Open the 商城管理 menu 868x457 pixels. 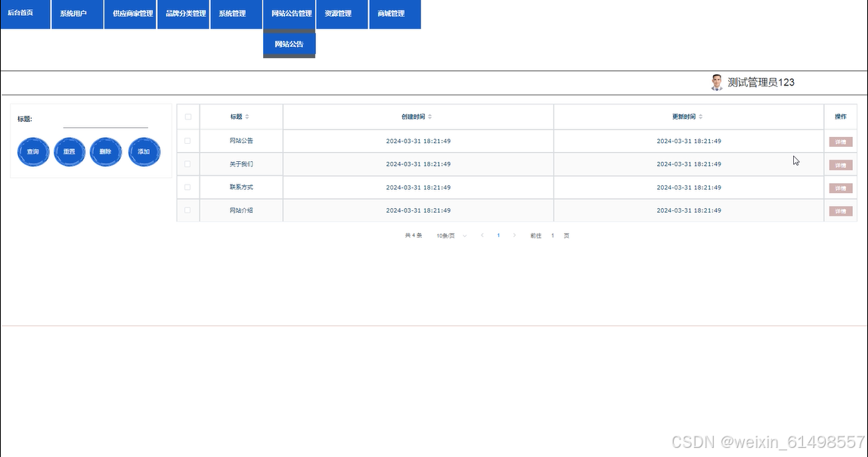pyautogui.click(x=395, y=14)
